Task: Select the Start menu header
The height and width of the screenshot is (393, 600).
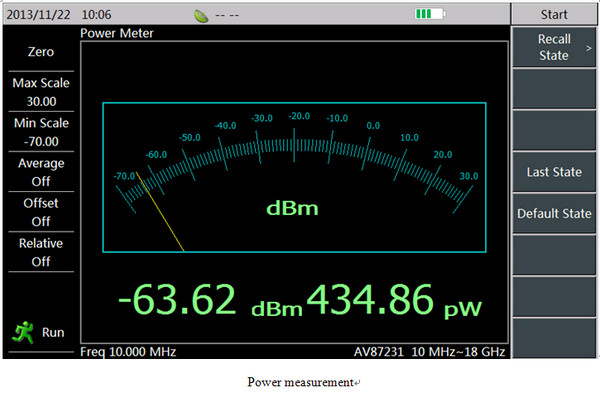Action: (x=554, y=15)
